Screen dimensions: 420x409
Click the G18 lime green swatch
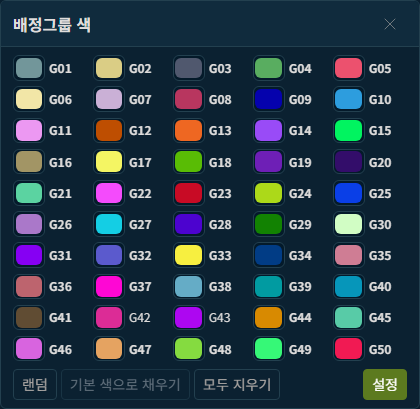coord(189,162)
